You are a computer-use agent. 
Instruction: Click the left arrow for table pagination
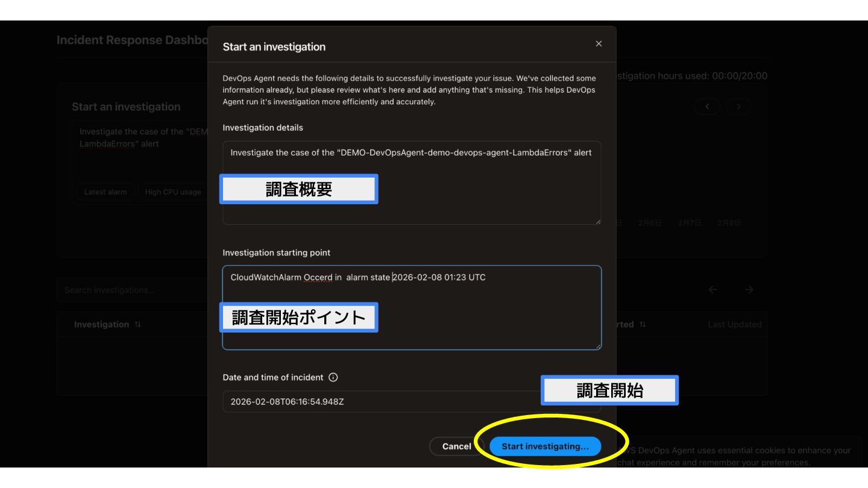tap(712, 290)
